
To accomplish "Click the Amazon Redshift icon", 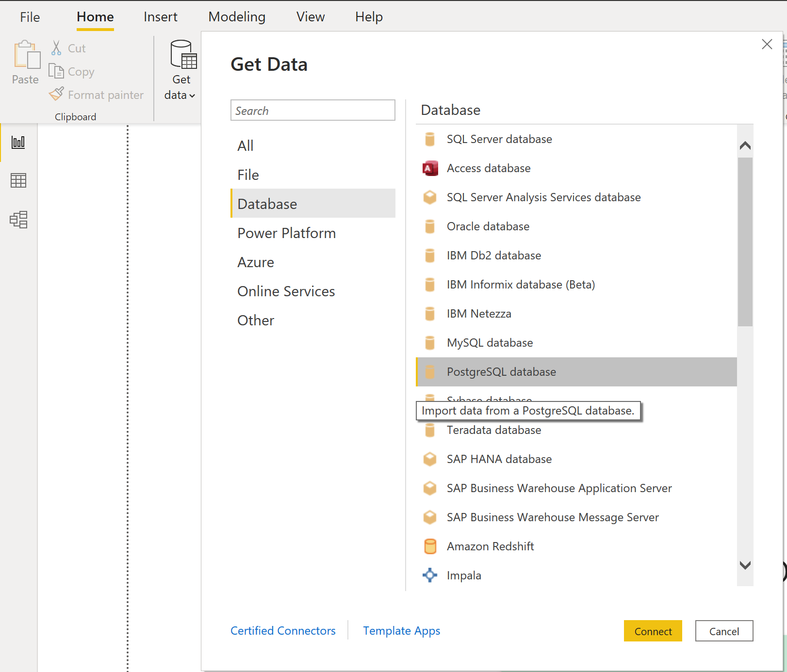I will click(x=430, y=546).
